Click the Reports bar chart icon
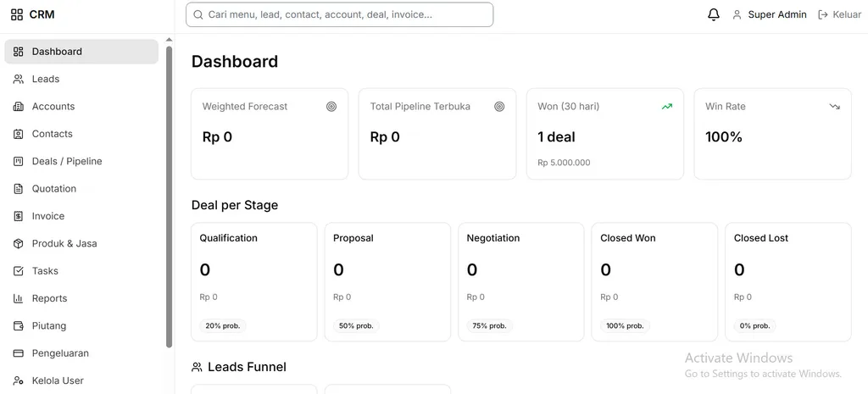The image size is (868, 394). click(x=19, y=298)
